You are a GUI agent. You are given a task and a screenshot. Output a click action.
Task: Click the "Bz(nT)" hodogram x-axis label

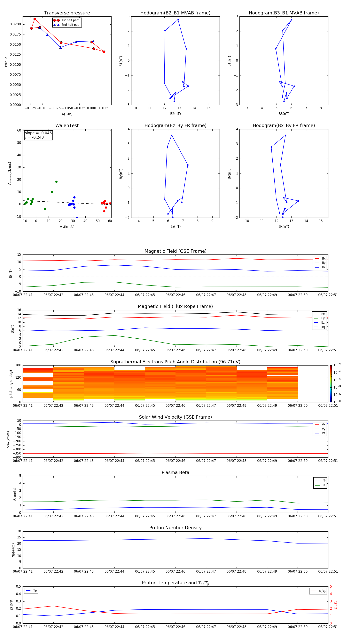coord(175,227)
